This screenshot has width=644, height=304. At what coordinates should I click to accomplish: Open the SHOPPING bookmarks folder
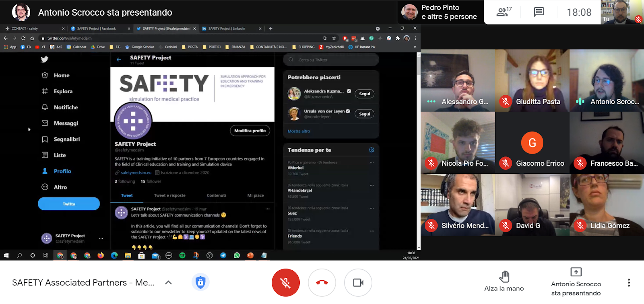303,47
